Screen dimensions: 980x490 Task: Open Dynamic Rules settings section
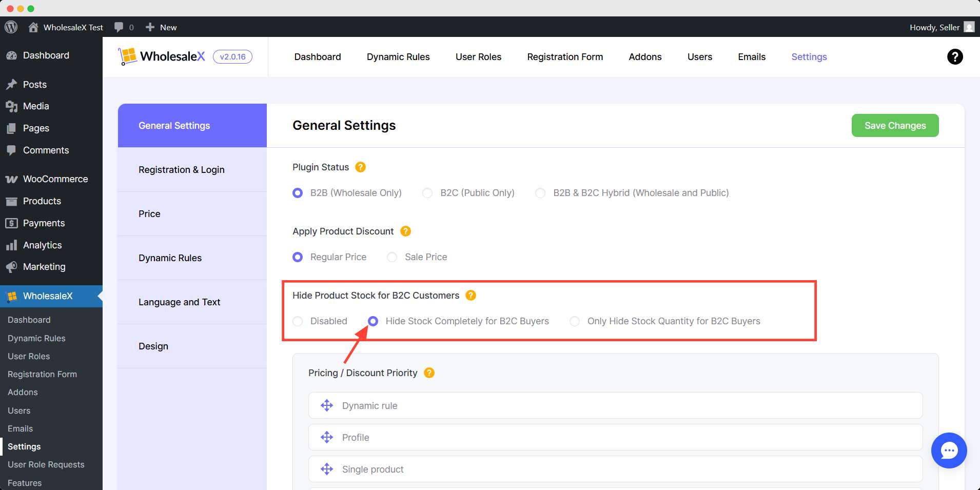point(192,258)
